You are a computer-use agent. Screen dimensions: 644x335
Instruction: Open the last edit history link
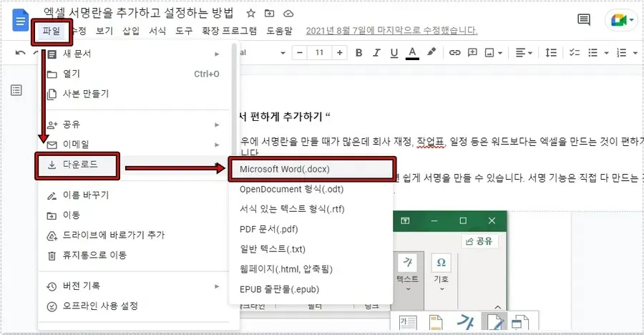coord(392,31)
